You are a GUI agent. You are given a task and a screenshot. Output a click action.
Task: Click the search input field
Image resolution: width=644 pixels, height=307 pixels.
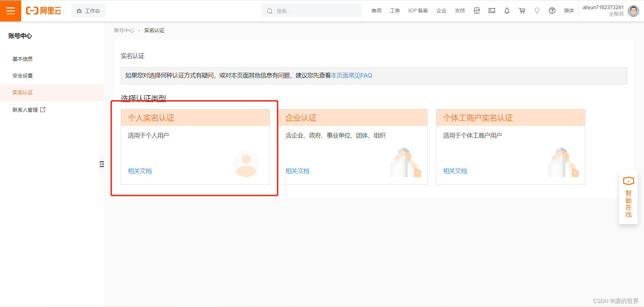point(312,11)
